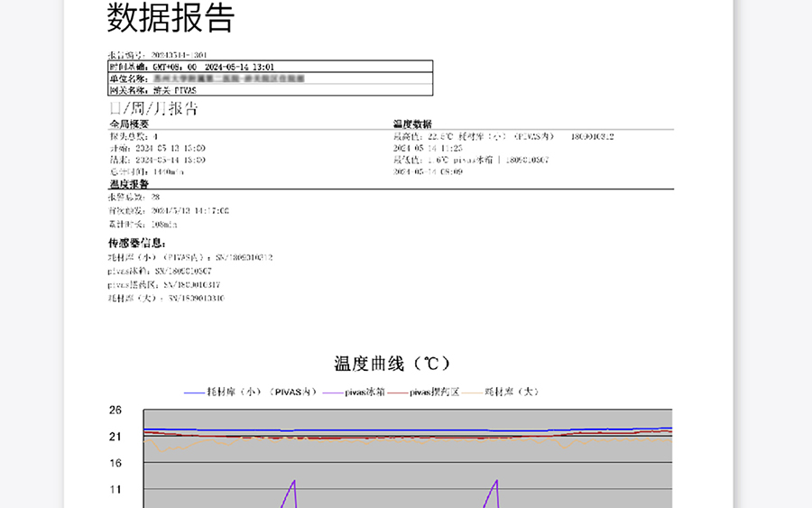Screen dimensions: 812x508
Task: Click the 数据报告 main title
Action: (x=171, y=18)
